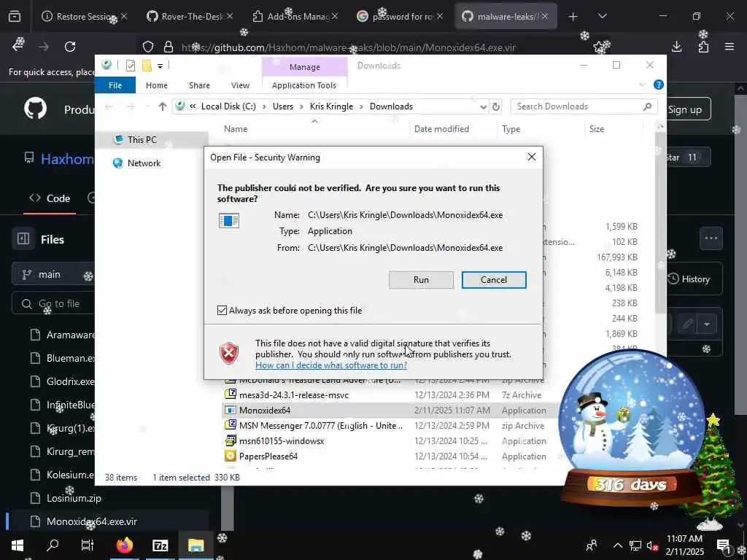Image resolution: width=747 pixels, height=560 pixels.
Task: Sort files by Name column
Action: 236,129
